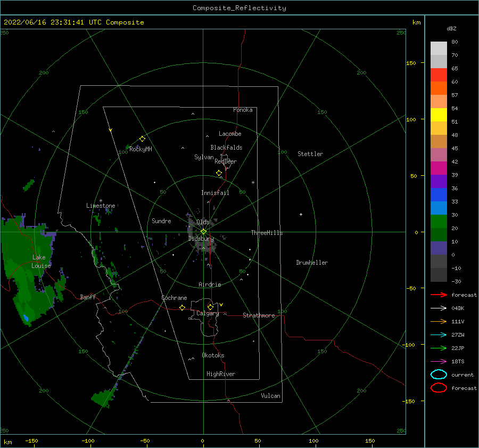The image size is (479, 448).
Task: Click the orange 111V arrow in the legend
Action: tap(439, 321)
